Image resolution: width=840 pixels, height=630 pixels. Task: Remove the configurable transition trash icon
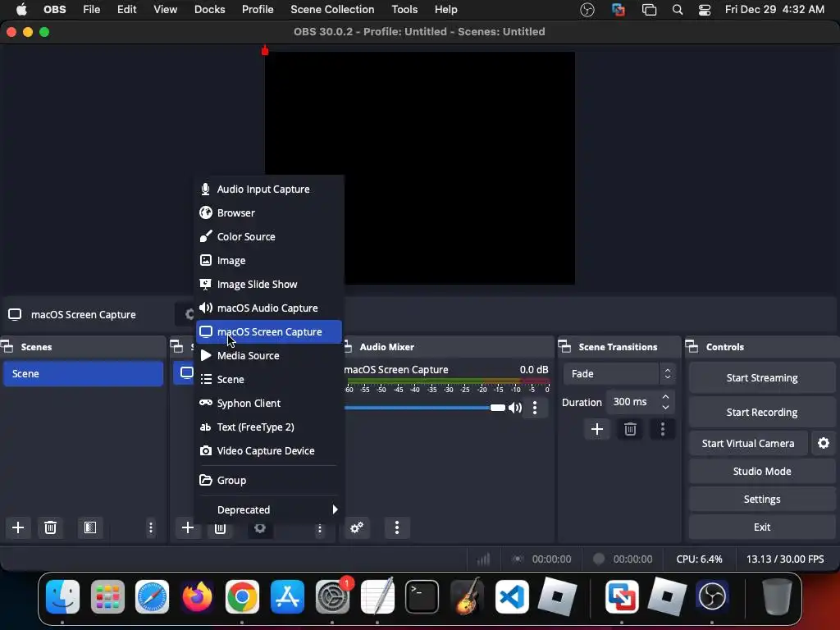pos(630,429)
